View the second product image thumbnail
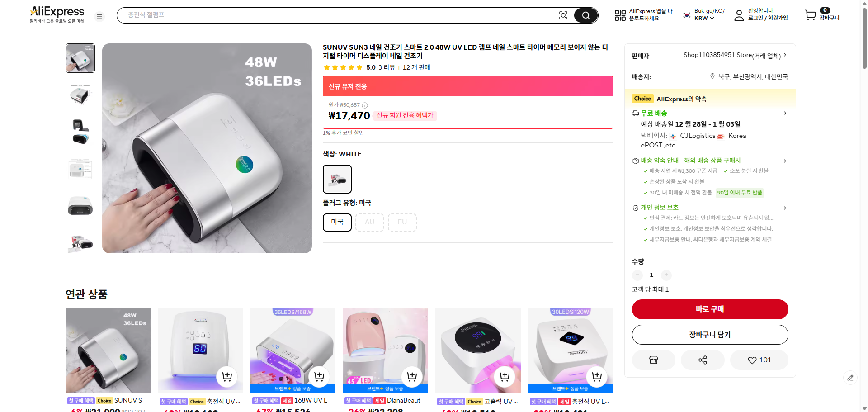868x412 pixels. [x=80, y=95]
